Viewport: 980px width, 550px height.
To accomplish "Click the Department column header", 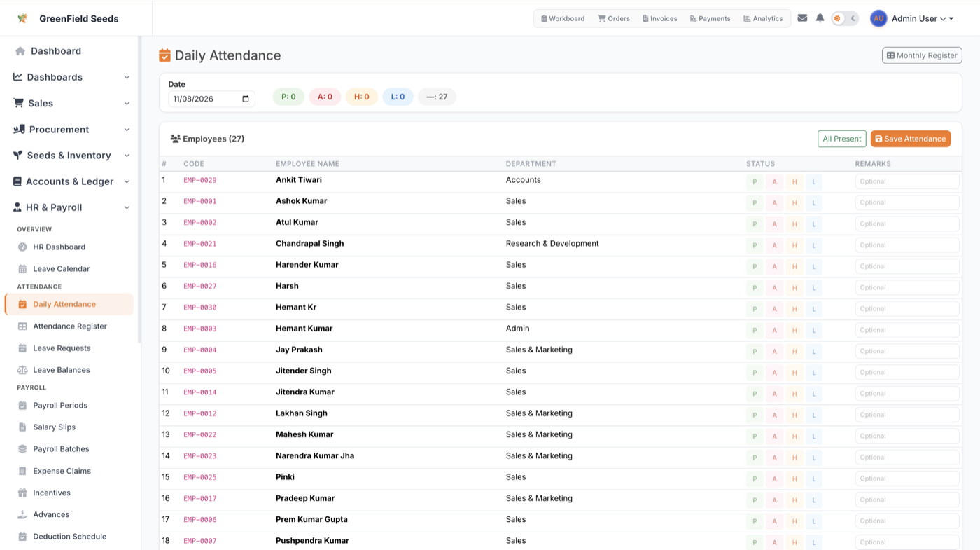I will coord(531,164).
